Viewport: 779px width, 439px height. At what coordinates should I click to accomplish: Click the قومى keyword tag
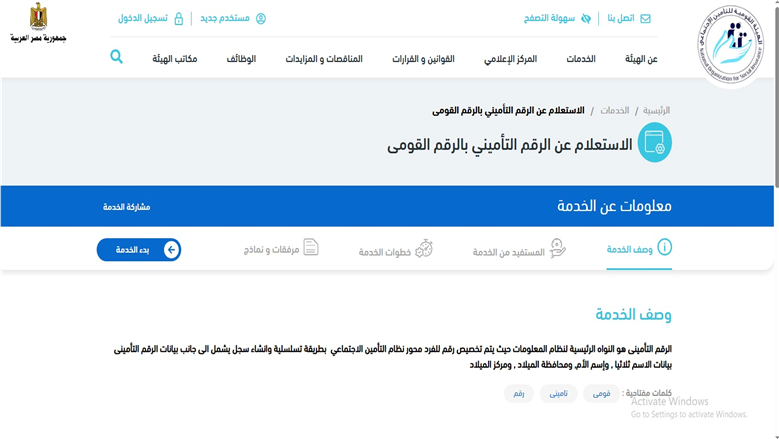[601, 393]
